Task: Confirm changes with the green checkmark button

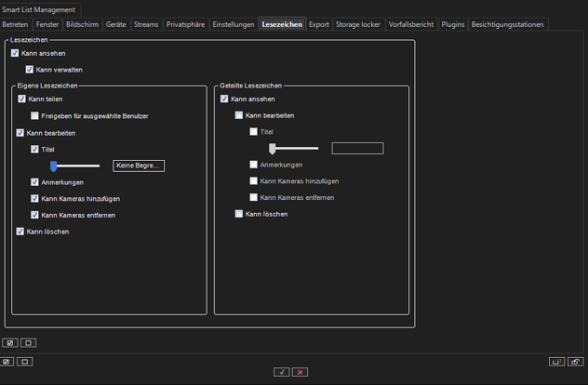Action: (281, 372)
